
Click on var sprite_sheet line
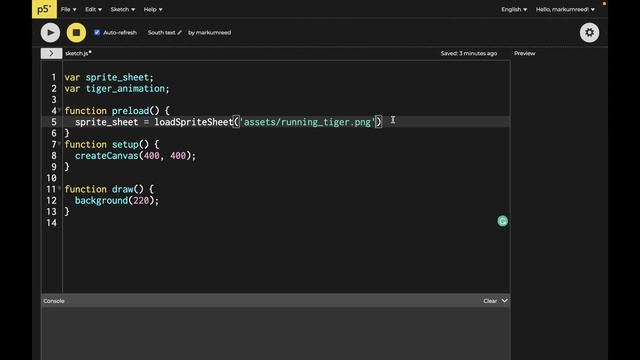[x=109, y=78]
